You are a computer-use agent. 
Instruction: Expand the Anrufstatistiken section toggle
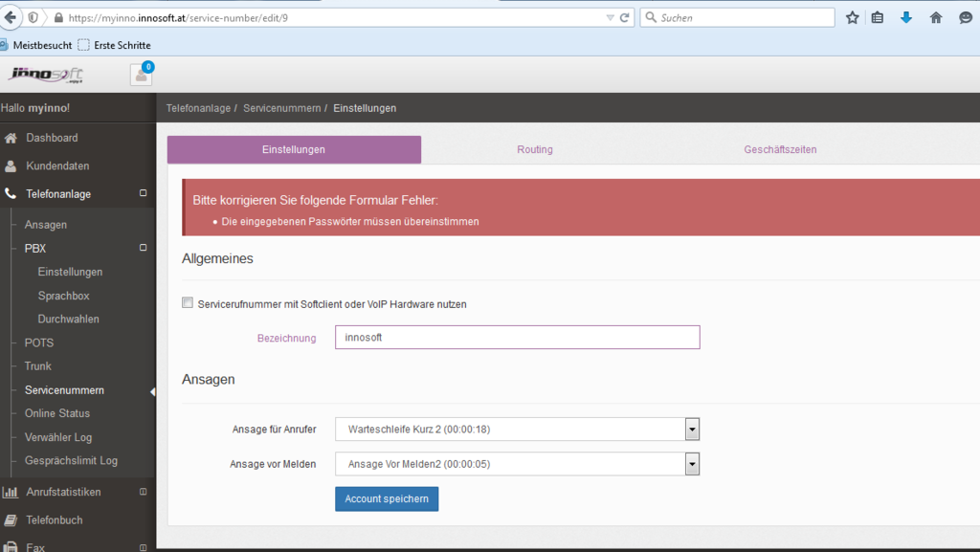click(144, 492)
